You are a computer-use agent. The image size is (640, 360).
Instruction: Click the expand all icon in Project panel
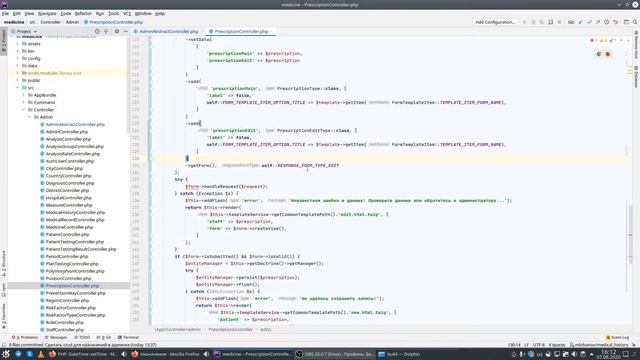pos(106,31)
